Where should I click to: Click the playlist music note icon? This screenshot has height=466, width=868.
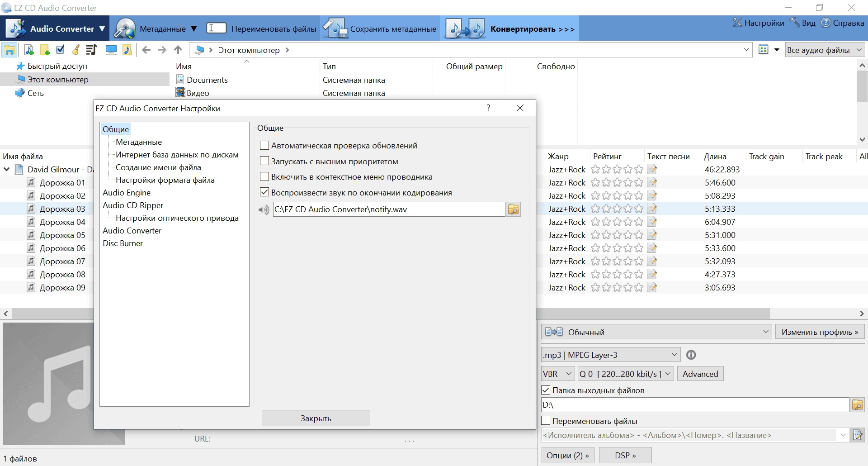coord(91,50)
